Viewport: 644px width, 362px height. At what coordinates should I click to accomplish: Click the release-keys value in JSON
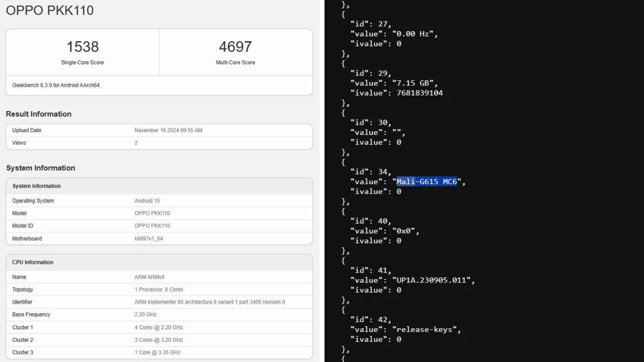[x=426, y=329]
